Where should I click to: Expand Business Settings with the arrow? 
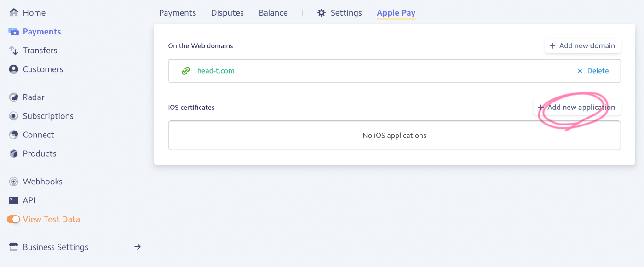click(137, 247)
